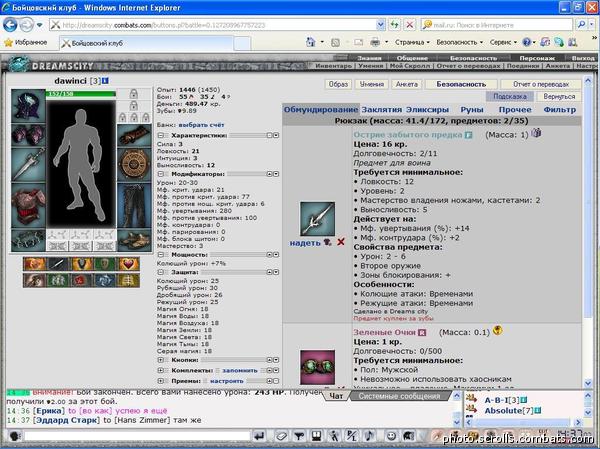Select the equipped purple gloves slot
The height and width of the screenshot is (449, 600).
(x=28, y=135)
